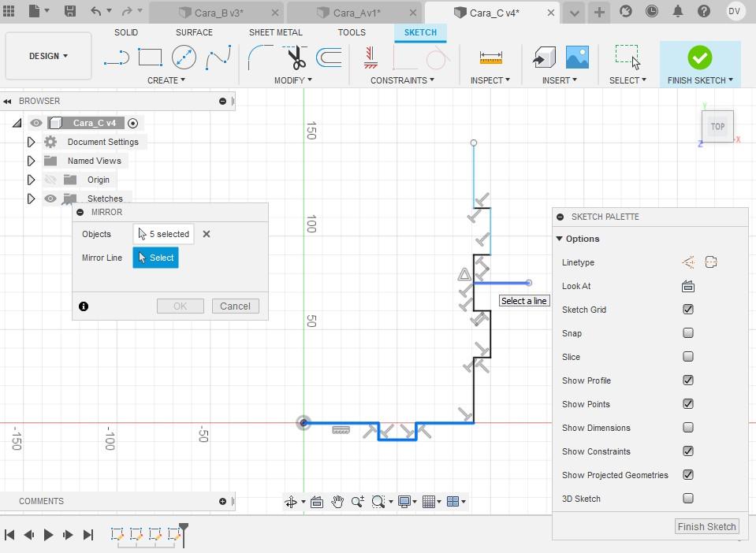
Task: Select the Fillet tool
Action: (260, 58)
